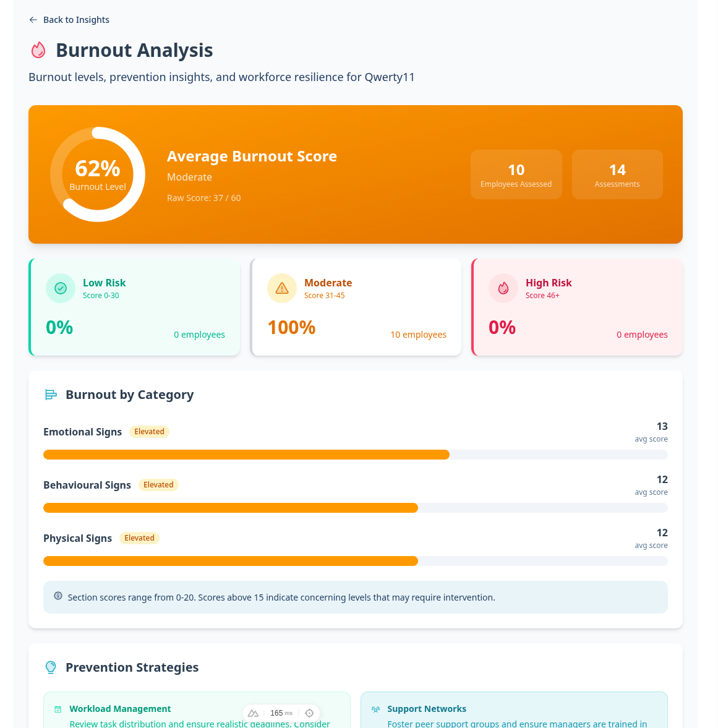Click the info icon in the section scores note

click(x=58, y=596)
